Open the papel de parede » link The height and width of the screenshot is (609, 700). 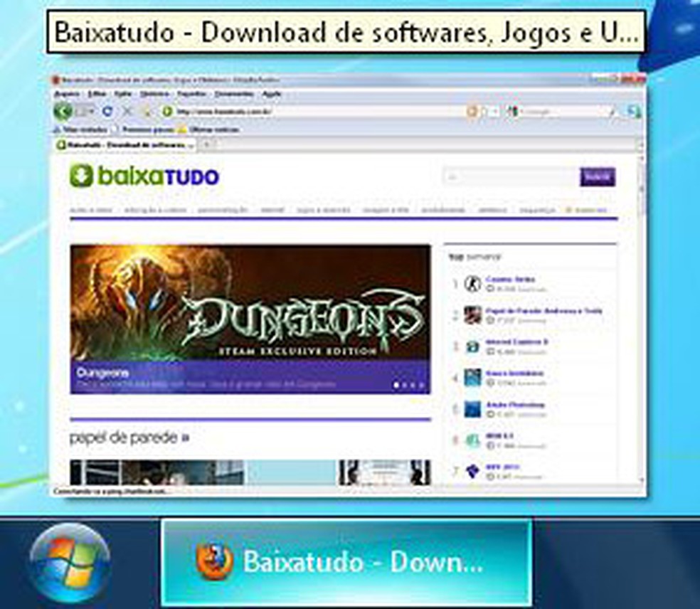coord(129,438)
